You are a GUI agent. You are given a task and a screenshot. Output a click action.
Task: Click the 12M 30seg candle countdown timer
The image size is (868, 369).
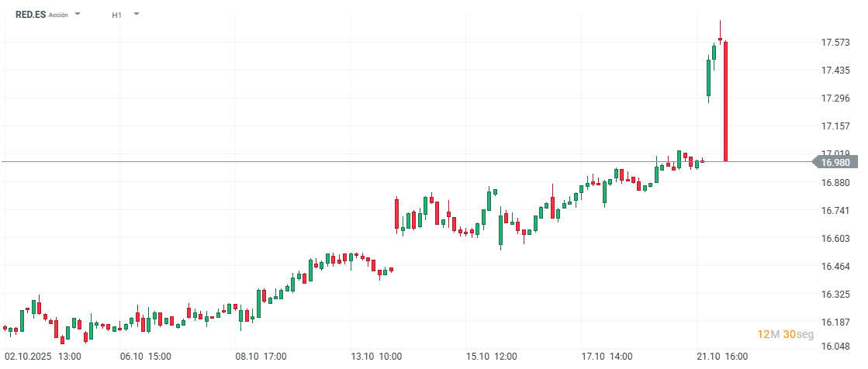pyautogui.click(x=786, y=334)
